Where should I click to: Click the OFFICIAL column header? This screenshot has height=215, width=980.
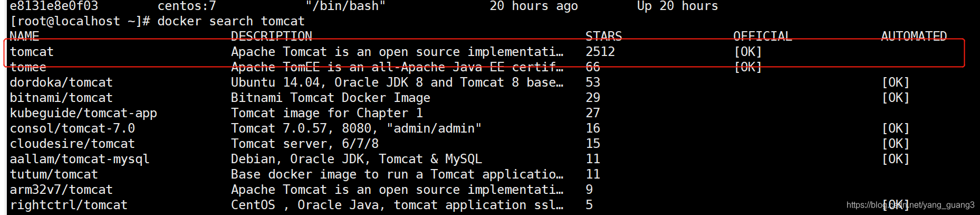coord(762,36)
